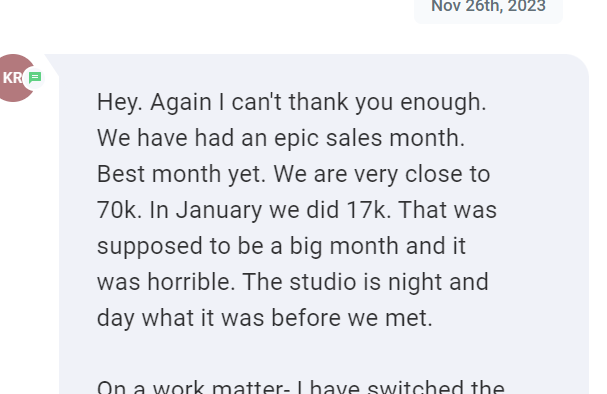Click the words "I have switched the"
This screenshot has width=607, height=394.
point(400,387)
